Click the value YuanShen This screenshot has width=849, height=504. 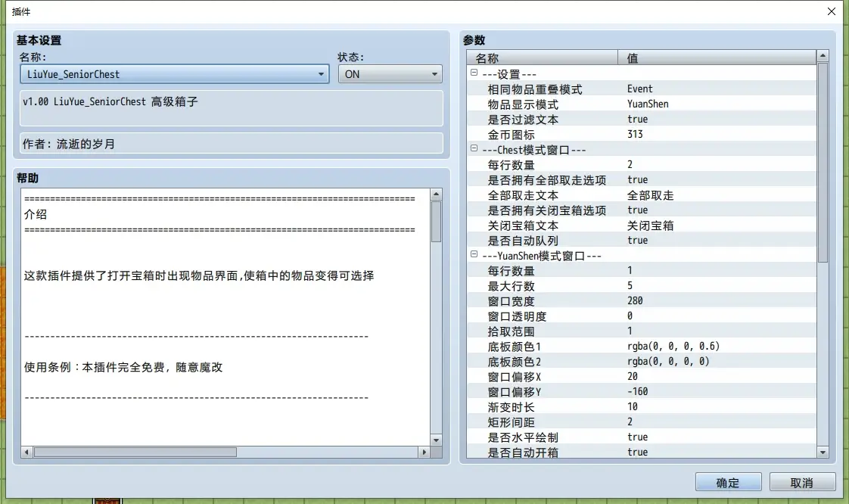tap(648, 104)
